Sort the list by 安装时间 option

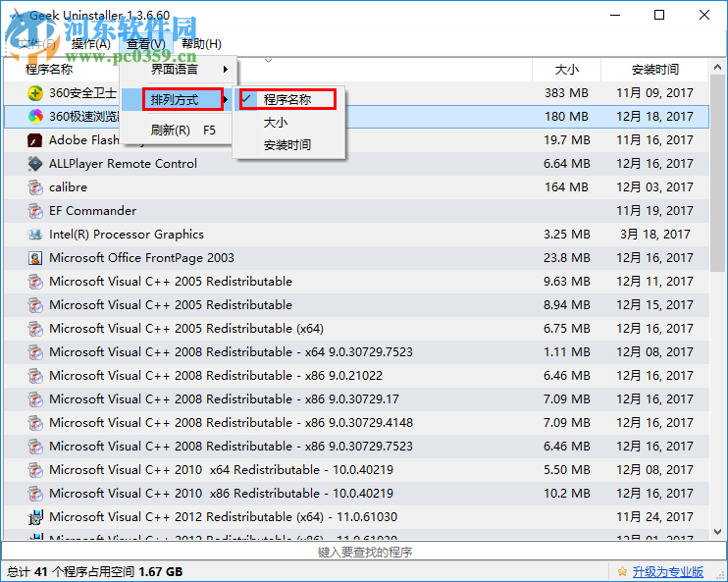(x=288, y=145)
